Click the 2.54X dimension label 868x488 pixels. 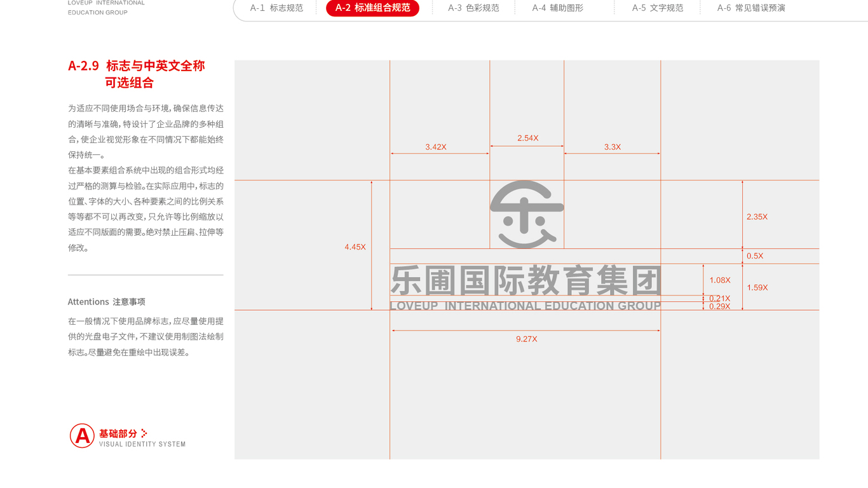pyautogui.click(x=528, y=138)
